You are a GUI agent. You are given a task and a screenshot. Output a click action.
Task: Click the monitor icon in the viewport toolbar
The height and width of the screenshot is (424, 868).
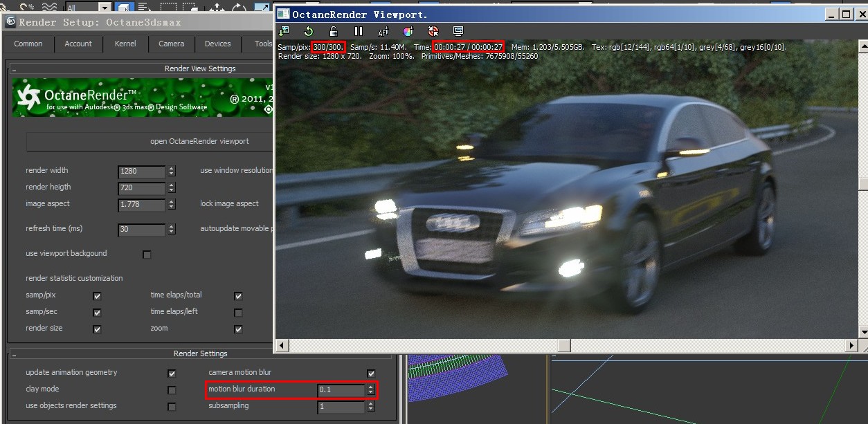pyautogui.click(x=458, y=31)
